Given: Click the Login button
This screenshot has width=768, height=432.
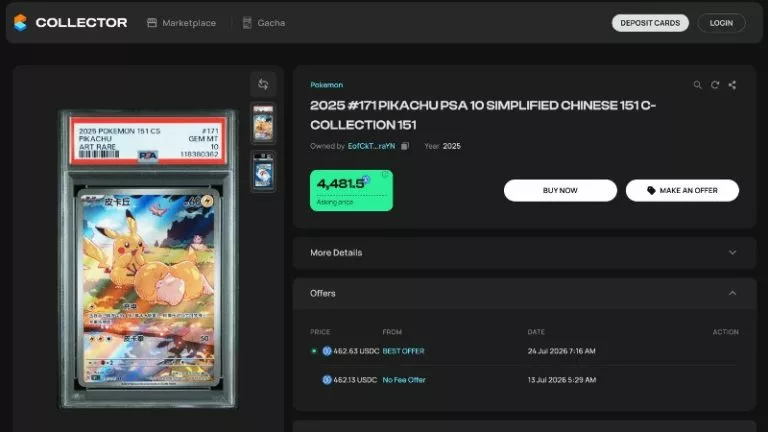Looking at the screenshot, I should tap(721, 23).
